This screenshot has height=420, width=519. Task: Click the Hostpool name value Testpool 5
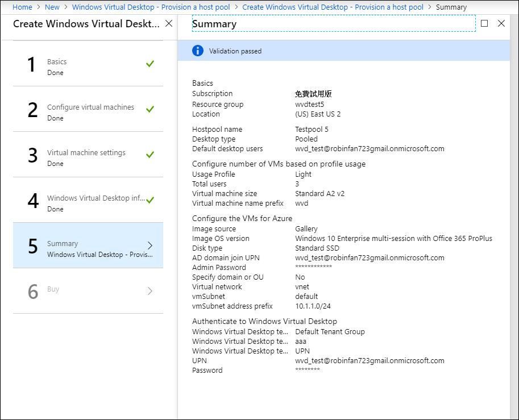point(312,129)
